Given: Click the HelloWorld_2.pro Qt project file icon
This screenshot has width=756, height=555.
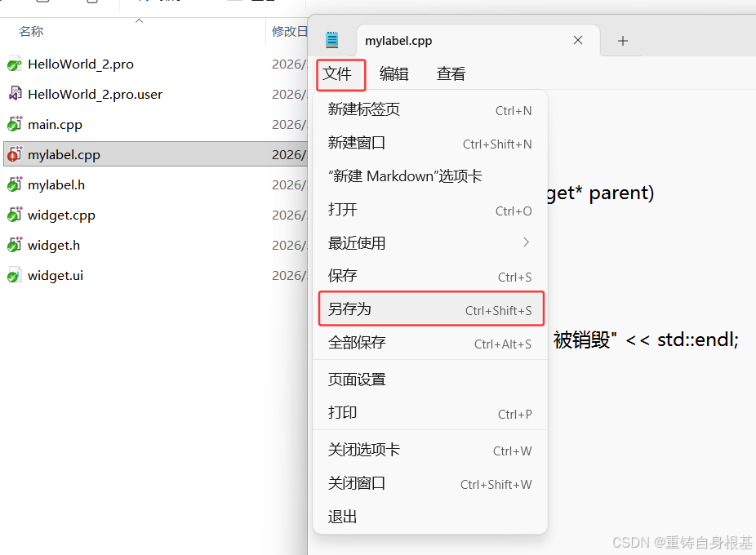Looking at the screenshot, I should [x=15, y=64].
